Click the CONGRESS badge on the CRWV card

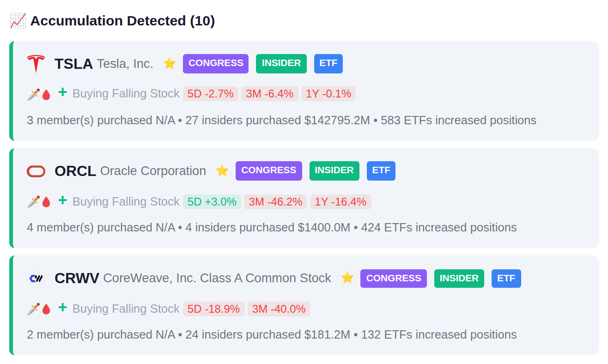click(x=394, y=279)
